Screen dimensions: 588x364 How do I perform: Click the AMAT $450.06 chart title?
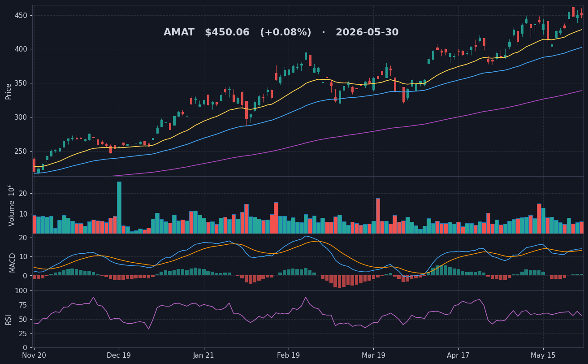point(281,32)
